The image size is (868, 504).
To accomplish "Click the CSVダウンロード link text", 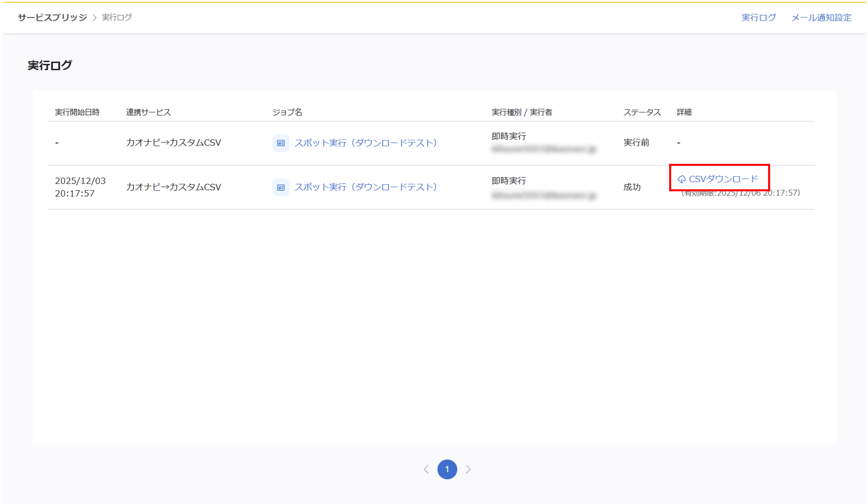I will (723, 179).
